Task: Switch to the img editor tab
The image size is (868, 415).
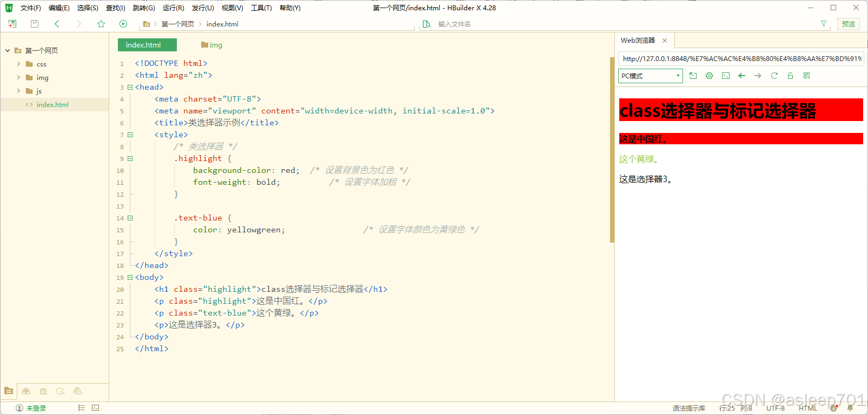Action: click(x=211, y=45)
